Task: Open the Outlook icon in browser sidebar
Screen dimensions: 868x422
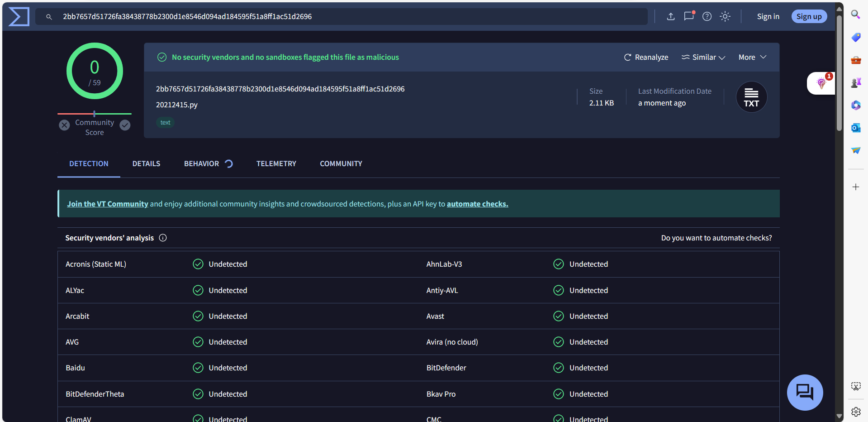Action: (x=856, y=128)
